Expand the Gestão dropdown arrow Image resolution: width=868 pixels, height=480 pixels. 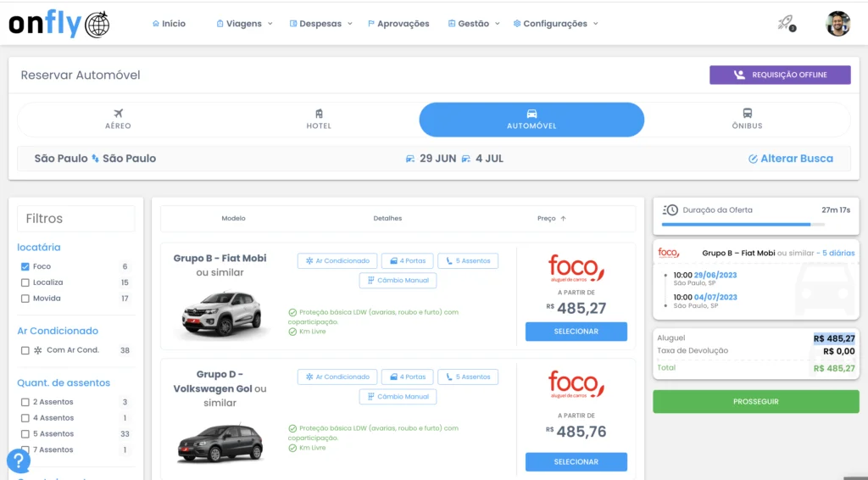click(x=497, y=24)
